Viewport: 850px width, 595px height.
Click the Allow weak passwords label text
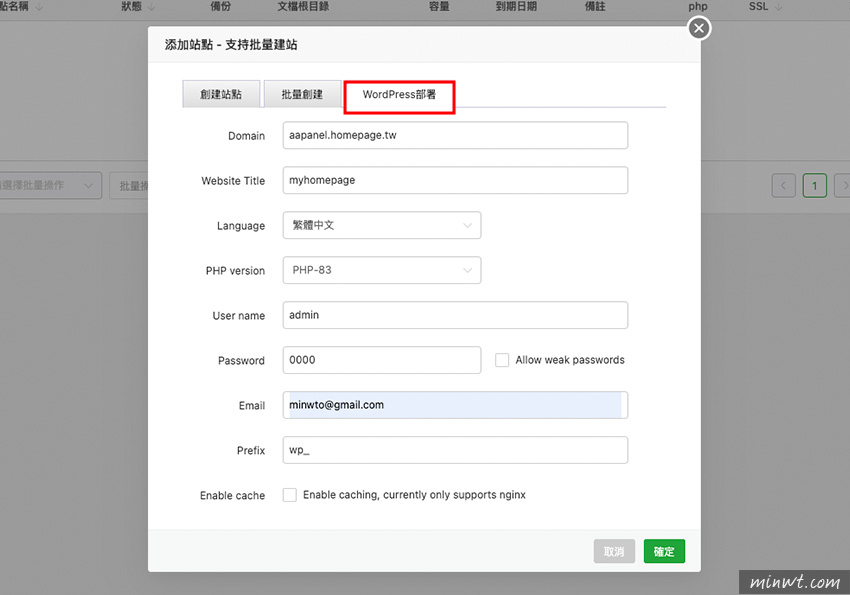(x=570, y=360)
